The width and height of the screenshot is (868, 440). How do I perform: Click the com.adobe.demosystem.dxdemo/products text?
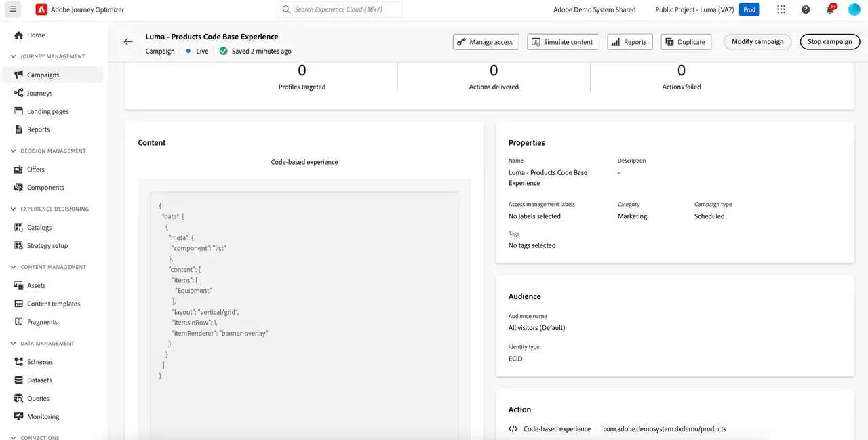665,429
